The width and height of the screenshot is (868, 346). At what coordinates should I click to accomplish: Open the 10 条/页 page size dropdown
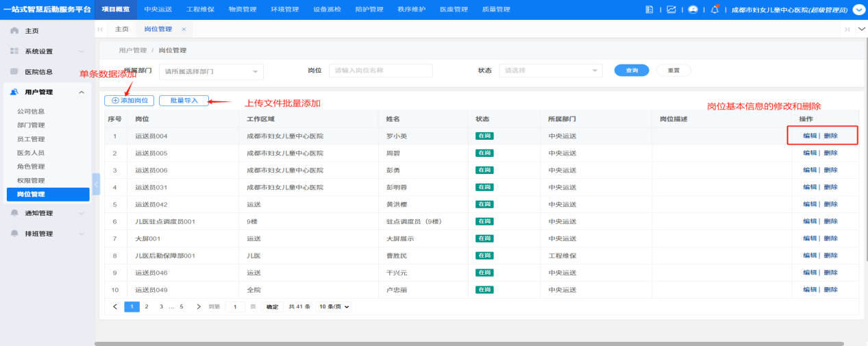click(x=334, y=306)
